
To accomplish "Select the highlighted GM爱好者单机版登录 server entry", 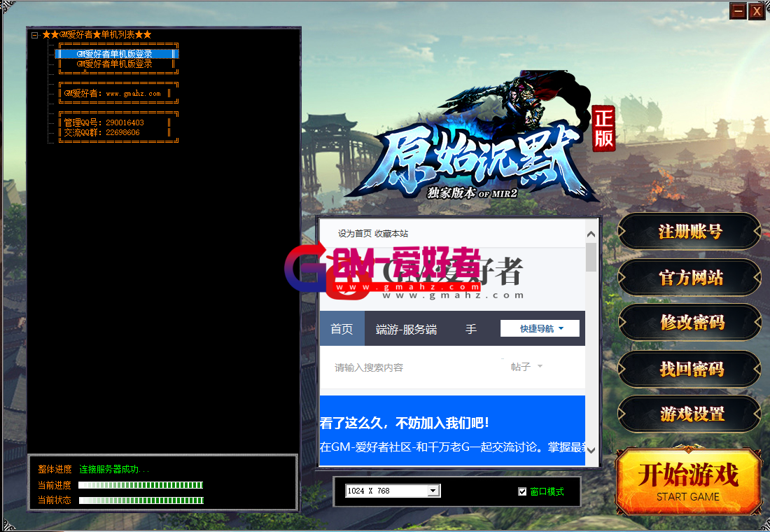I will pyautogui.click(x=117, y=54).
